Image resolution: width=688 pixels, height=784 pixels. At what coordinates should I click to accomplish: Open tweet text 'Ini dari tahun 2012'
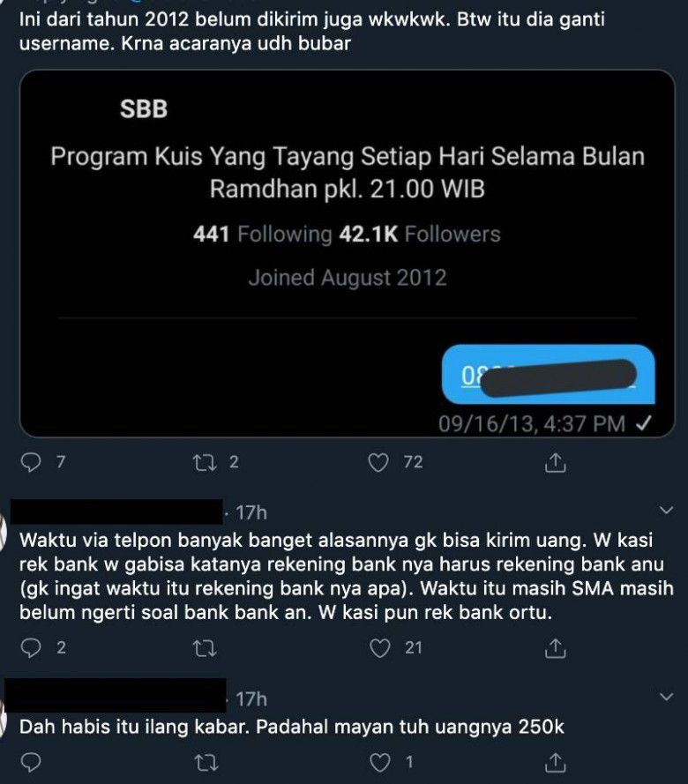[x=312, y=31]
